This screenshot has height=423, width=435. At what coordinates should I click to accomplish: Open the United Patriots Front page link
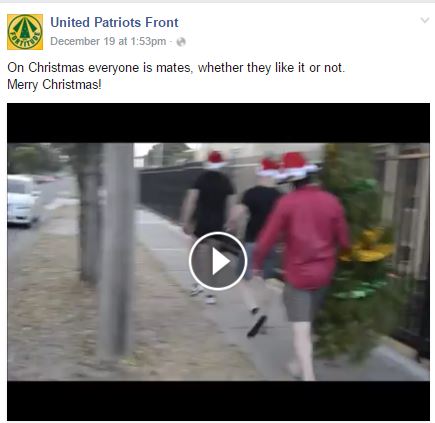(114, 23)
